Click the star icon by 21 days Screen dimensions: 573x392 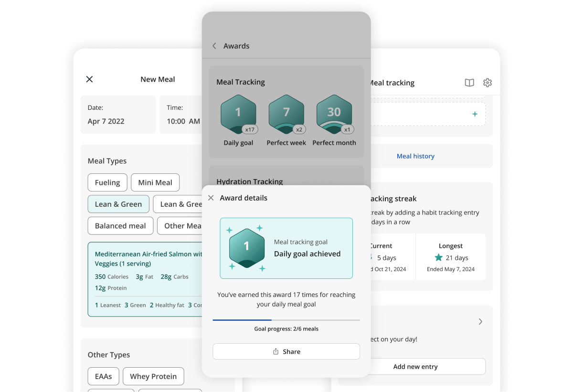click(x=438, y=258)
